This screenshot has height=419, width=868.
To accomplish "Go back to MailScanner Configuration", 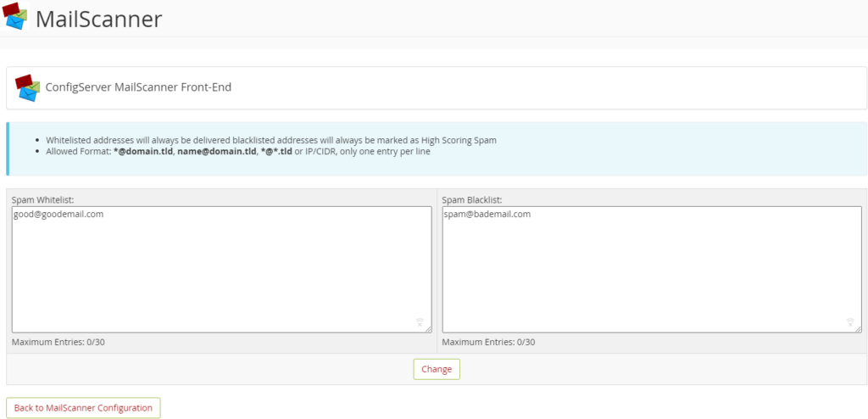I will click(83, 408).
